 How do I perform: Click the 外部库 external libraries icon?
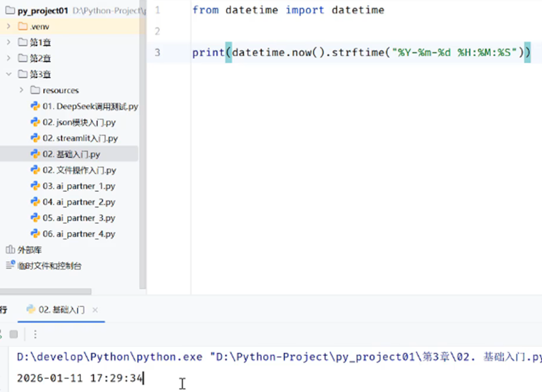(10, 249)
